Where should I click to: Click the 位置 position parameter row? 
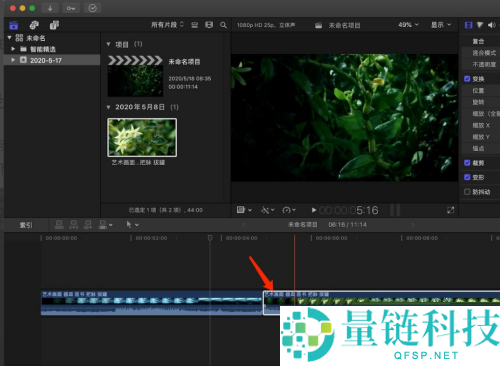(480, 90)
